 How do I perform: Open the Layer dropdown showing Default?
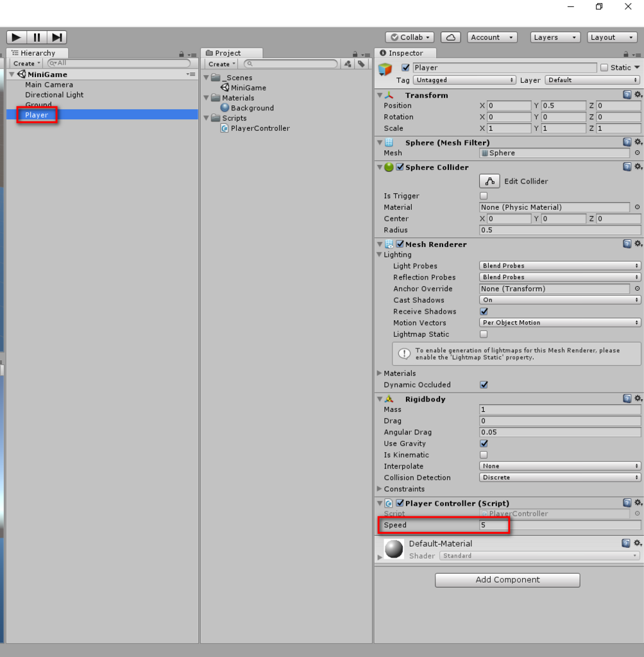click(593, 80)
